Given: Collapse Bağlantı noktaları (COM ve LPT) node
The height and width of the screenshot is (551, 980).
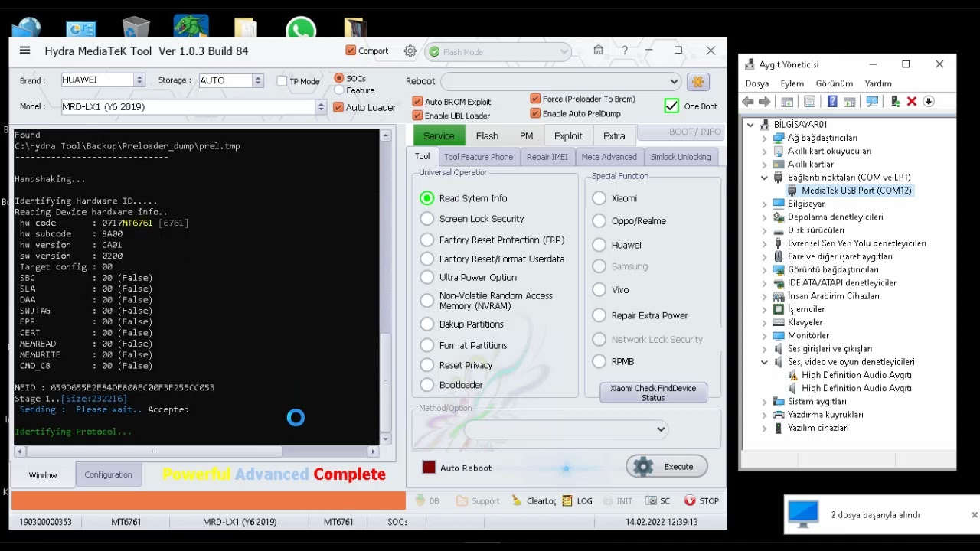Looking at the screenshot, I should tap(764, 178).
